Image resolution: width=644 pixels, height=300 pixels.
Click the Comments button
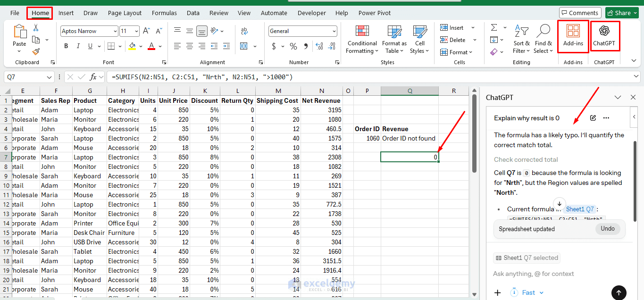point(580,13)
